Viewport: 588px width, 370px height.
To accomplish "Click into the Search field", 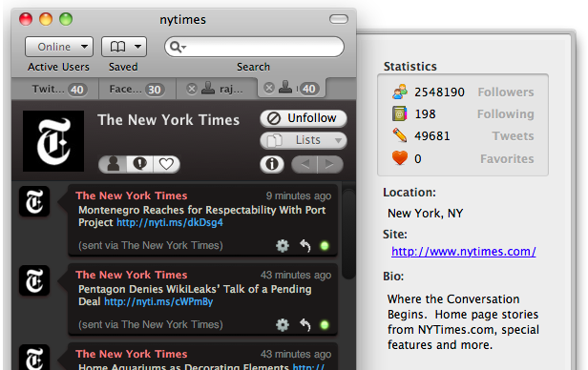I will tap(254, 47).
